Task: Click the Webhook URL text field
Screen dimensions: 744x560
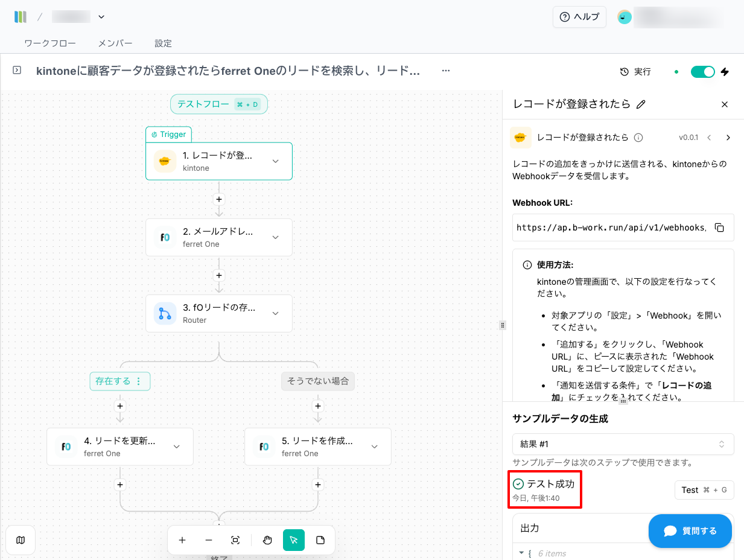Action: (x=611, y=227)
